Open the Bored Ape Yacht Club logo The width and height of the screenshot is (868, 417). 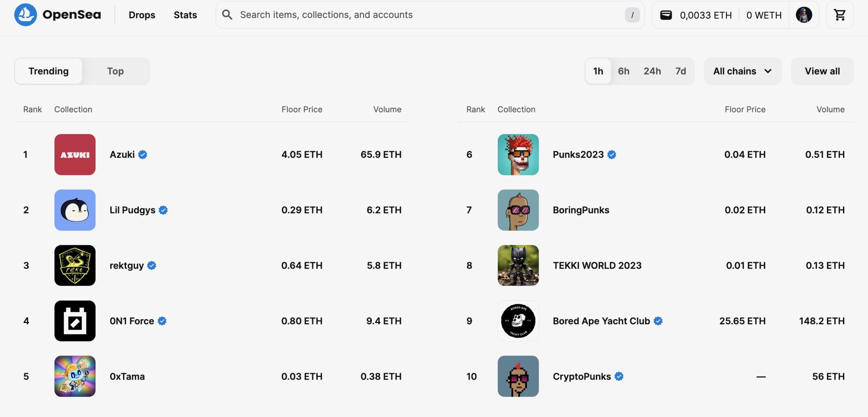pyautogui.click(x=518, y=321)
